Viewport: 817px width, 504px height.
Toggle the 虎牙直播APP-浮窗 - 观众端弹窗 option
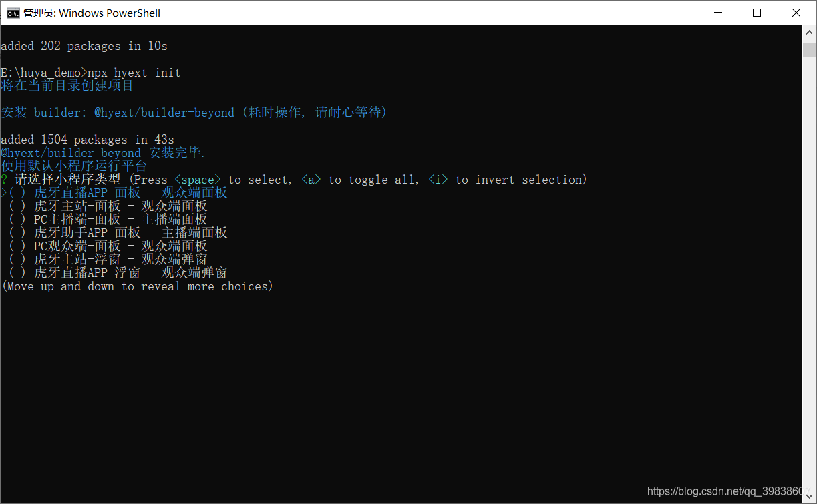(x=118, y=273)
